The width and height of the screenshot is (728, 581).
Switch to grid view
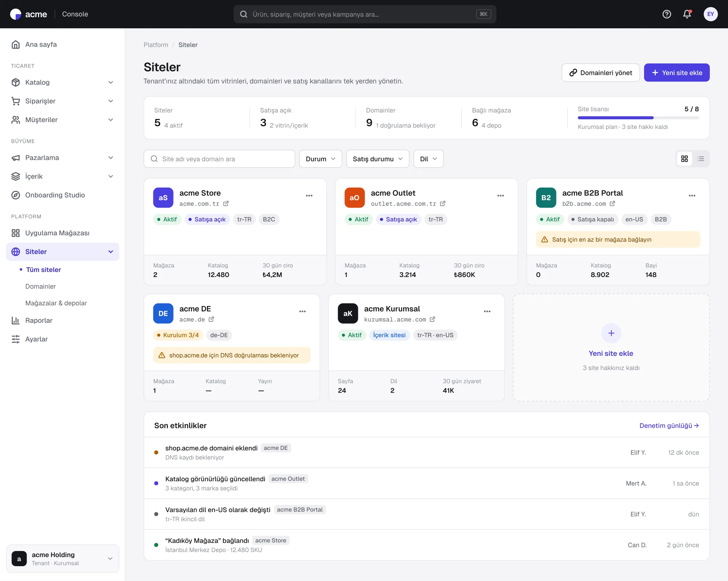pyautogui.click(x=685, y=159)
